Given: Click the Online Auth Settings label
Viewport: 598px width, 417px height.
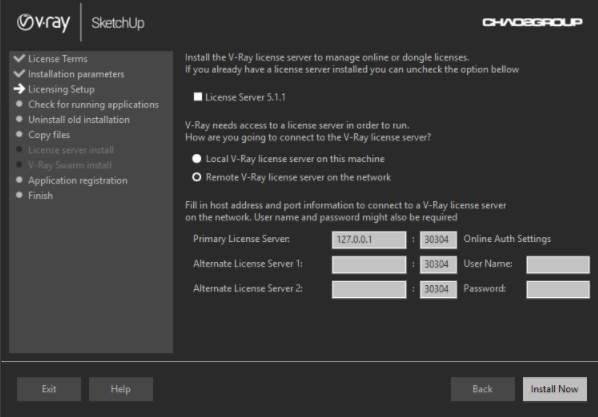Looking at the screenshot, I should click(507, 239).
